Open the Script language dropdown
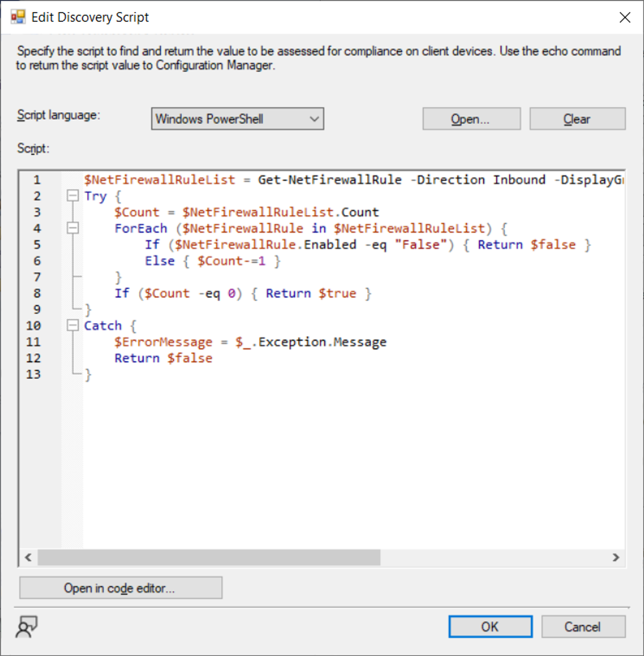This screenshot has width=644, height=656. tap(237, 119)
